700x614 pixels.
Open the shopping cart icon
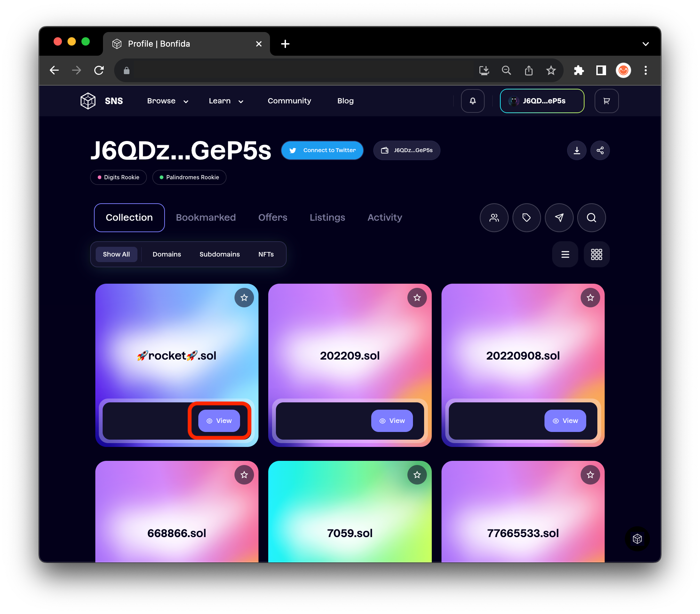tap(606, 101)
